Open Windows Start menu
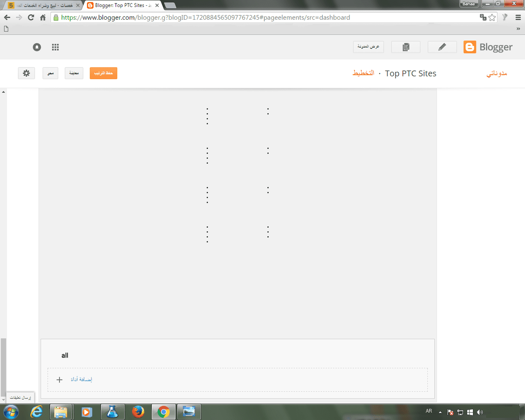 point(10,412)
